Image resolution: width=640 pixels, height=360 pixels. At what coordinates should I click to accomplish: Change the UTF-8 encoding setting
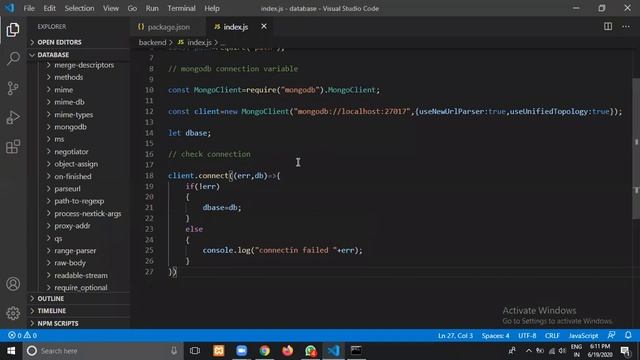coord(527,336)
